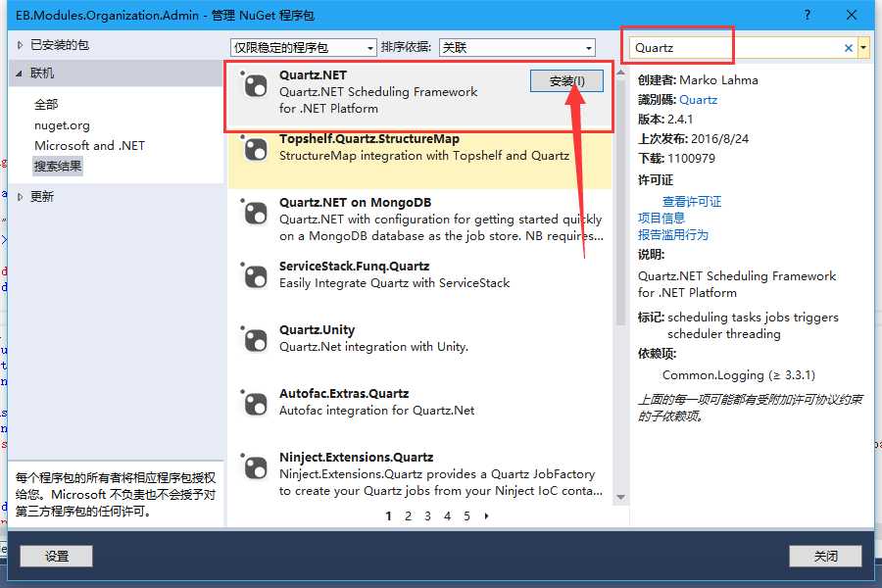Click the Ninject.Extensions.Quartz package icon
Viewport: 882px width, 588px height.
click(256, 467)
